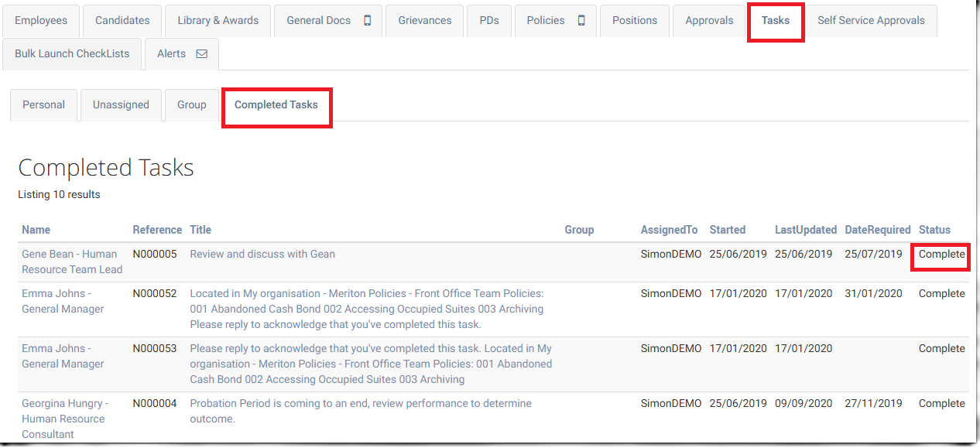980x448 pixels.
Task: Click the mobile icon on Policies tab
Action: [581, 21]
